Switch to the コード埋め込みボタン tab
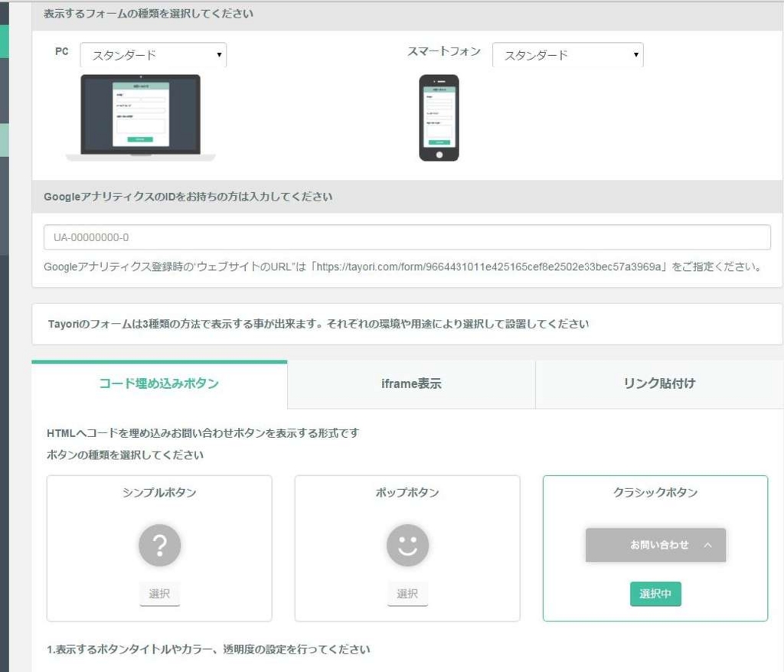Image resolution: width=784 pixels, height=672 pixels. pyautogui.click(x=159, y=384)
